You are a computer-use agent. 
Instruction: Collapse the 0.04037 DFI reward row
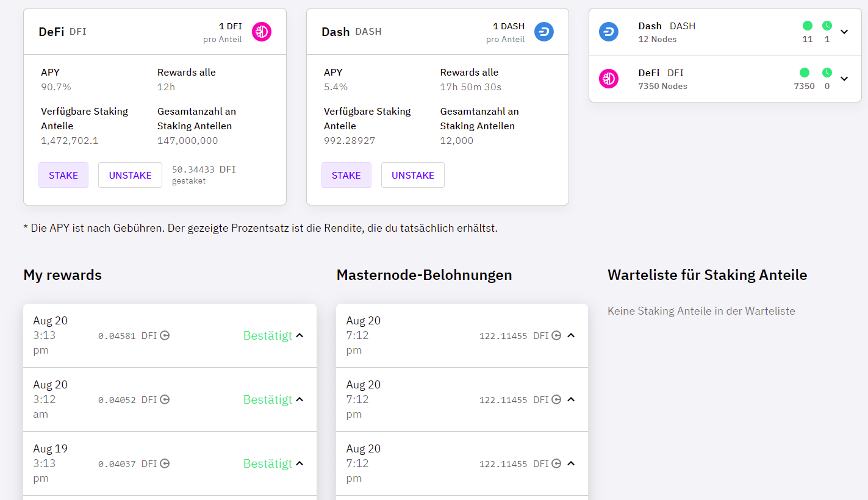pos(299,463)
